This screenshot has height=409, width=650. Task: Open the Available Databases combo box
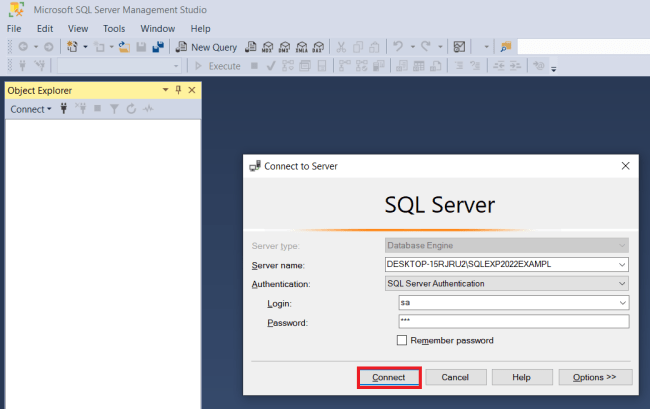[x=119, y=66]
